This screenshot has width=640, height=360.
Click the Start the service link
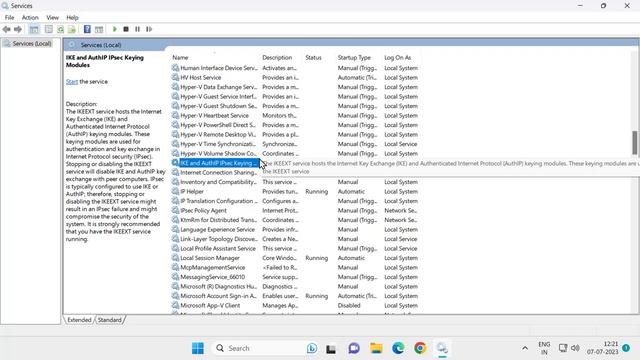coord(72,82)
